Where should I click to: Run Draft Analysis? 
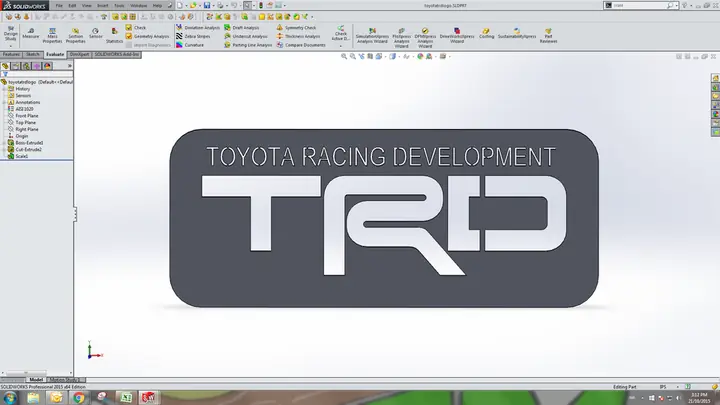[x=242, y=28]
